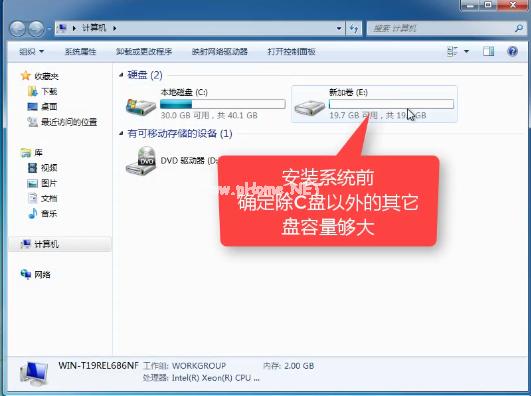The width and height of the screenshot is (531, 396).
Task: Collapse the 硬盘 (2) group triangle
Action: 121,75
